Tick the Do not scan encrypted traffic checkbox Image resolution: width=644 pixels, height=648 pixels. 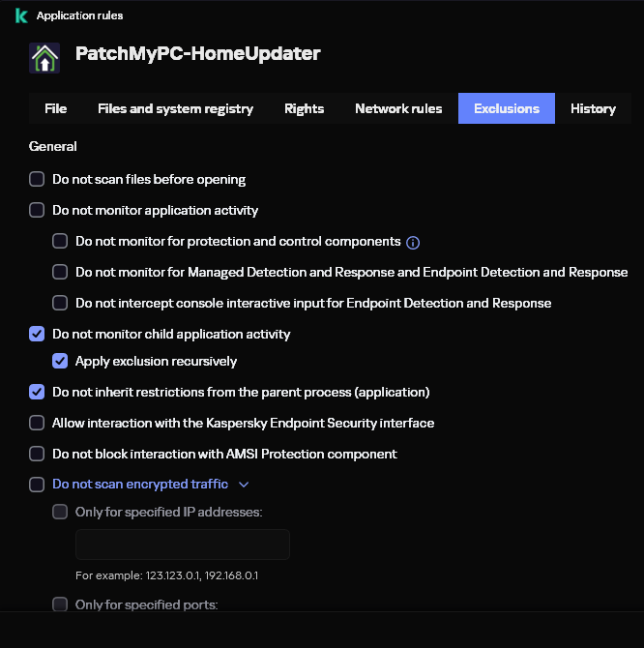click(37, 485)
